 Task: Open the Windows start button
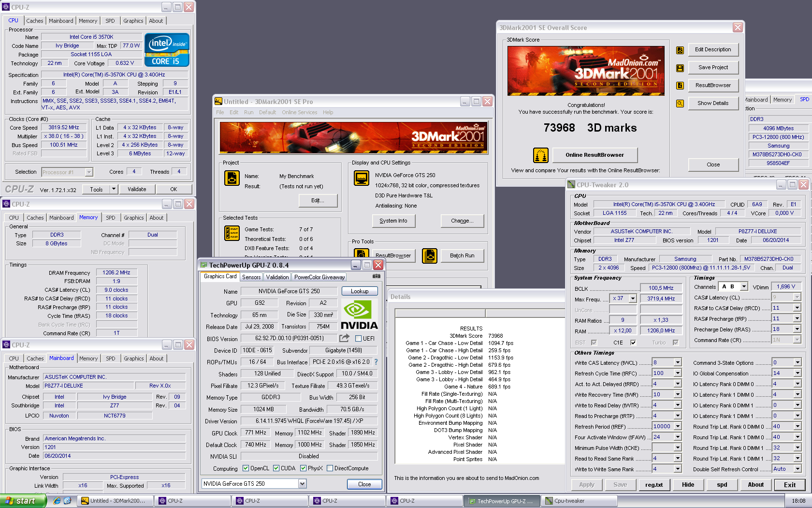click(23, 501)
